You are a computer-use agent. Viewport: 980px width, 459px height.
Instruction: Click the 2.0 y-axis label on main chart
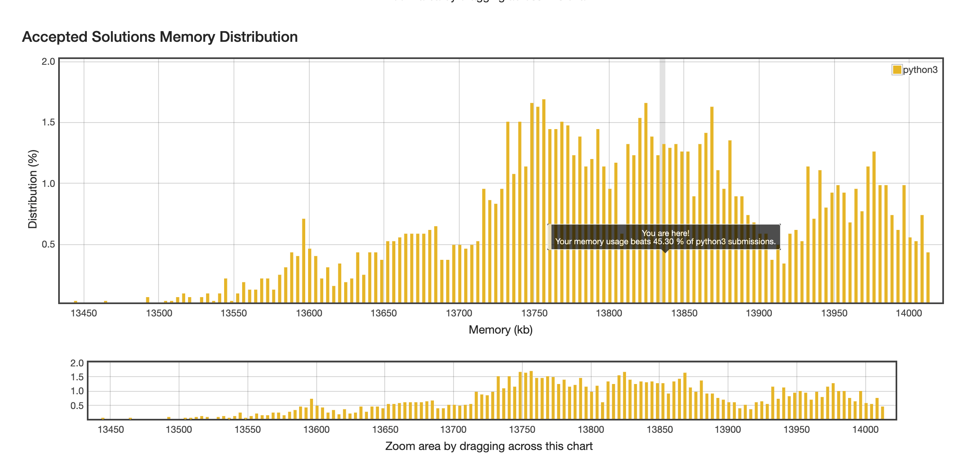48,61
